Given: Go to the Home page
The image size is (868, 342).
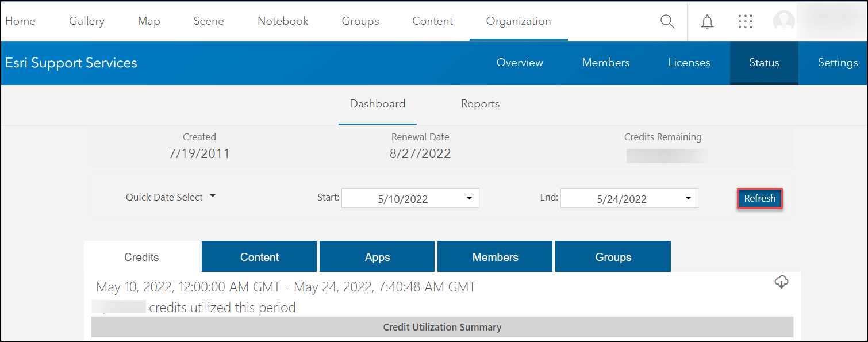Looking at the screenshot, I should [x=20, y=21].
